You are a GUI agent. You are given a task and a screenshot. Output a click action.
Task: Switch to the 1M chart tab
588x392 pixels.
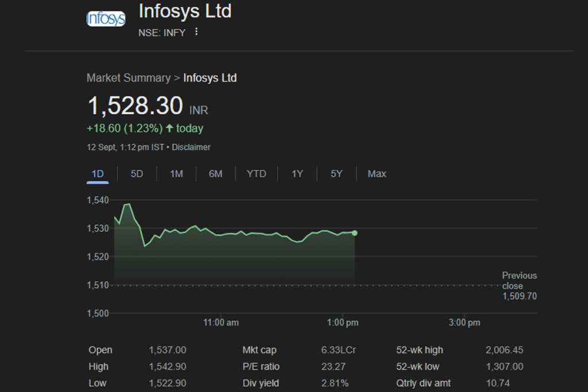(176, 173)
